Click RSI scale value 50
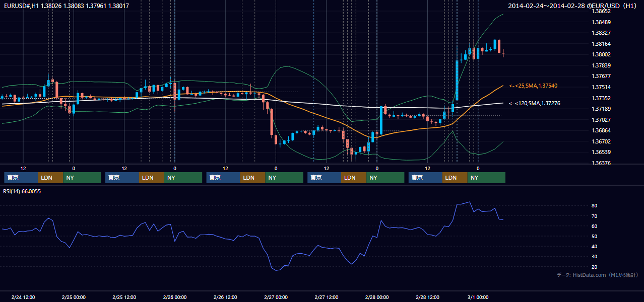Screen dimensions: 644x302 coord(595,236)
